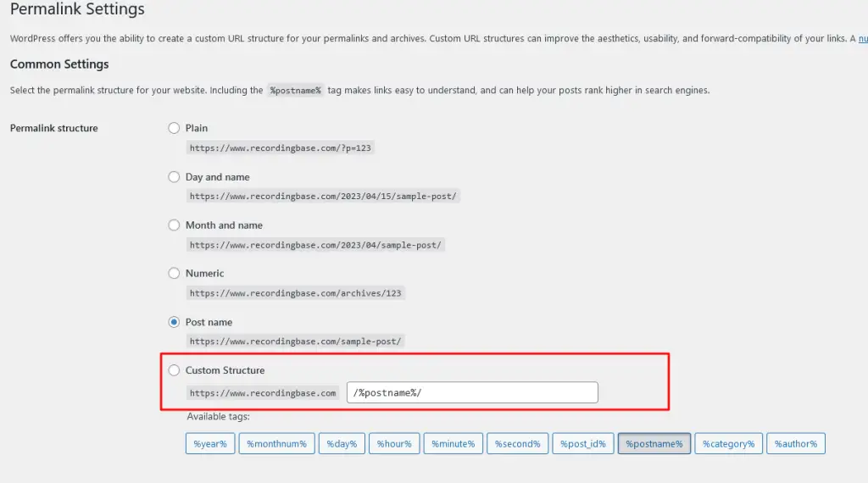Click the base URL beside the custom field
Viewport: 868px width, 483px height.
pos(263,393)
